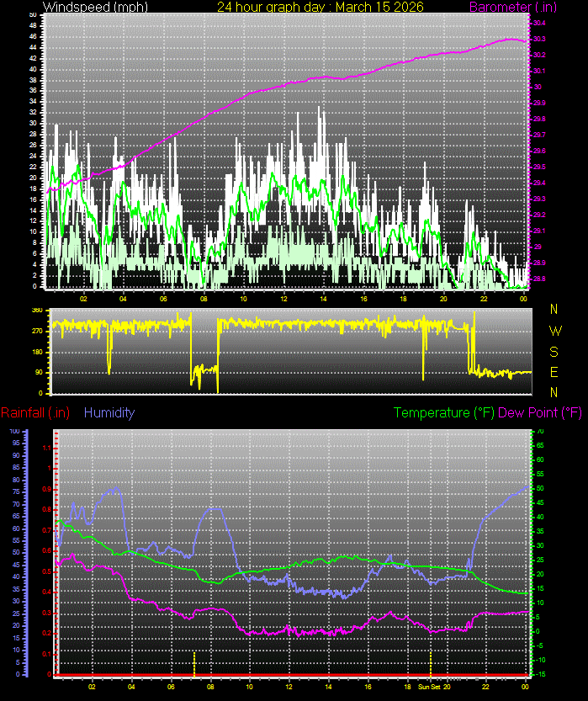This screenshot has width=588, height=701.
Task: Click temperature axis value "-15"
Action: pos(539,674)
